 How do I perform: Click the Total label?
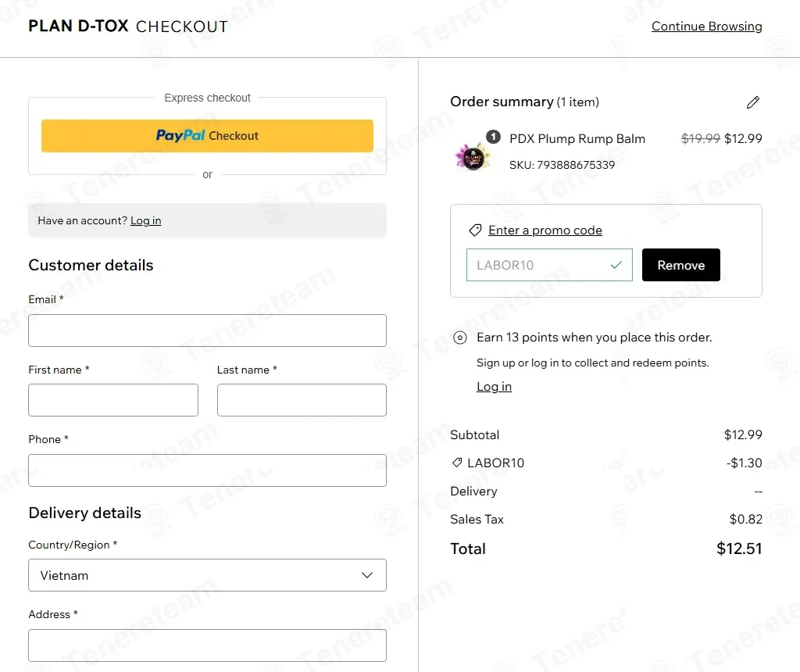[468, 549]
